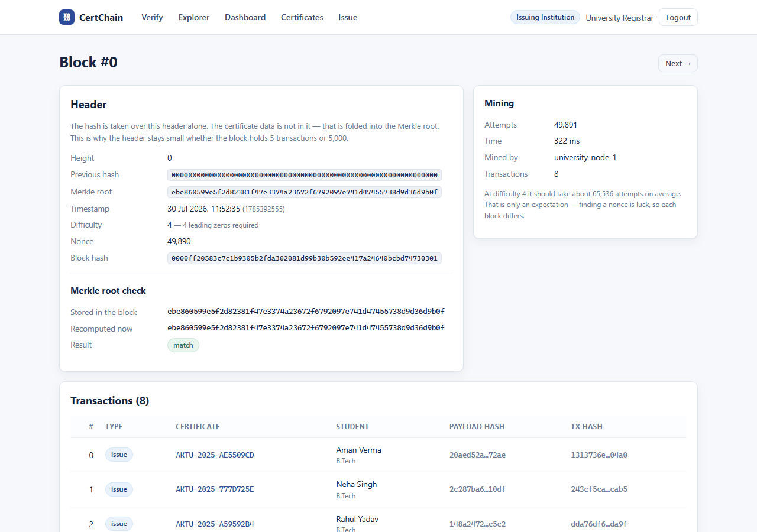
Task: Click the Stored in the block hash
Action: coord(306,312)
